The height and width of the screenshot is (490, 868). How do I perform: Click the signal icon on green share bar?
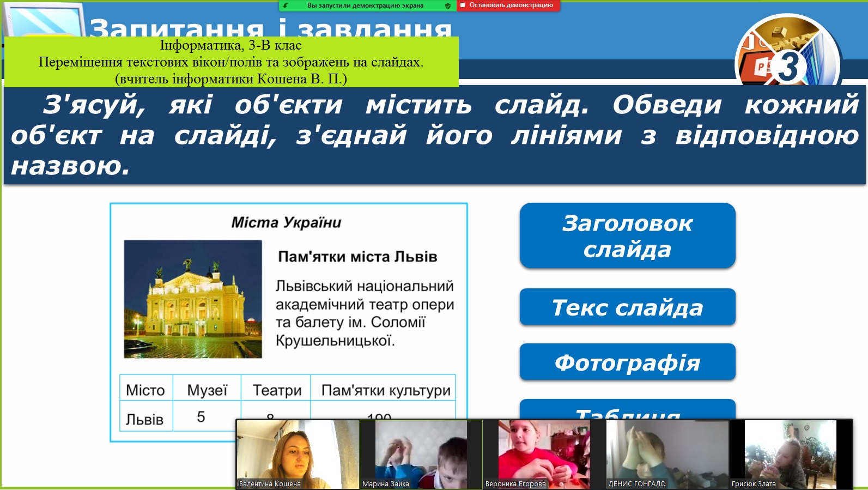(x=286, y=6)
